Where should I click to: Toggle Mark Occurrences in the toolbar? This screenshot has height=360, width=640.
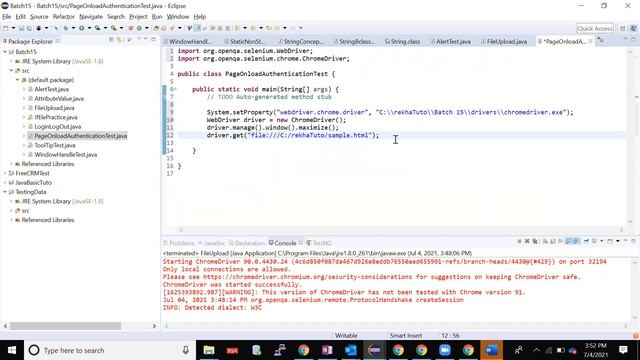tap(197, 28)
